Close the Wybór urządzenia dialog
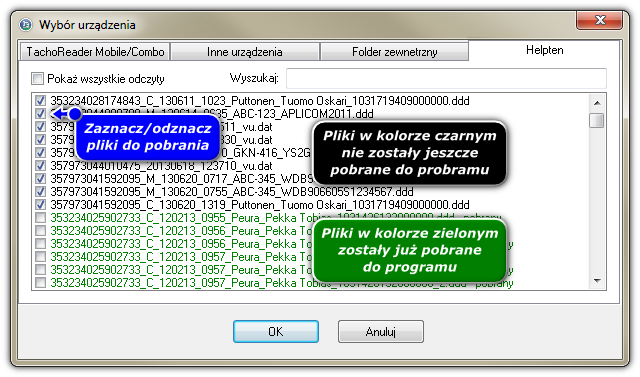The width and height of the screenshot is (640, 377). click(599, 20)
